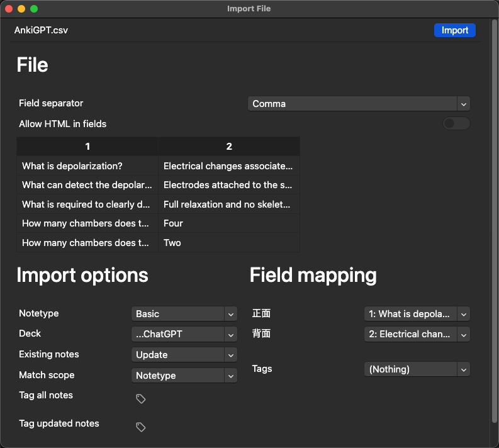
Task: Click the tag icon for Tag updated notes
Action: (x=141, y=427)
